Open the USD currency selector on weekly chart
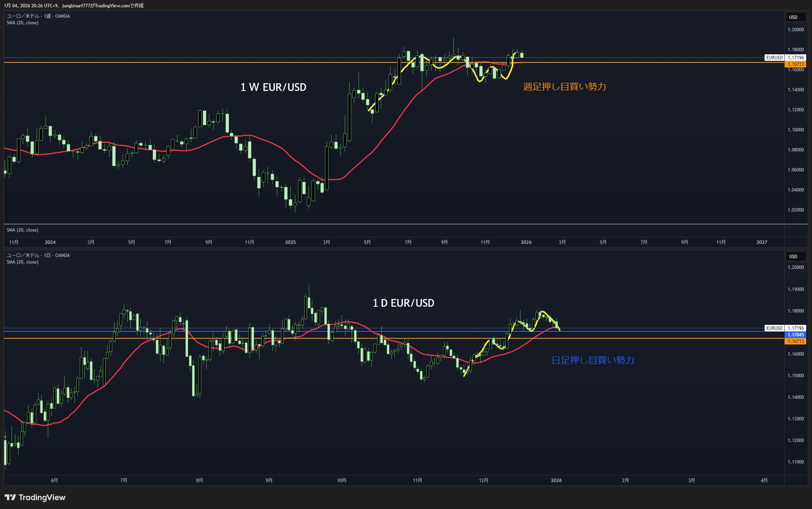Image resolution: width=812 pixels, height=509 pixels. [795, 17]
